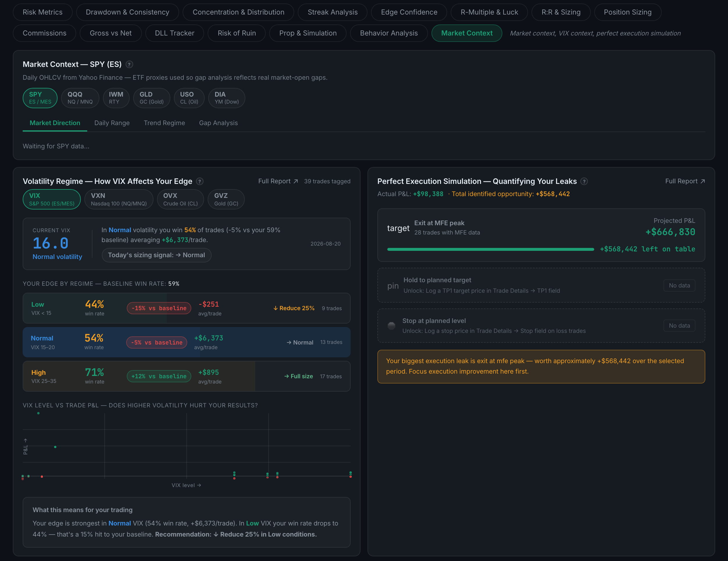Open help icon beside Market Context title
Image resolution: width=728 pixels, height=561 pixels.
point(129,64)
